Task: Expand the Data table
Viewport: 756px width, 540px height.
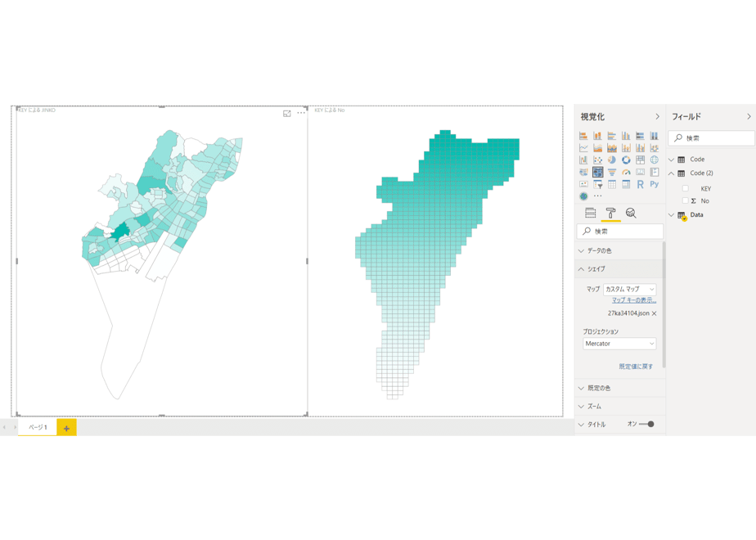Action: [x=672, y=215]
